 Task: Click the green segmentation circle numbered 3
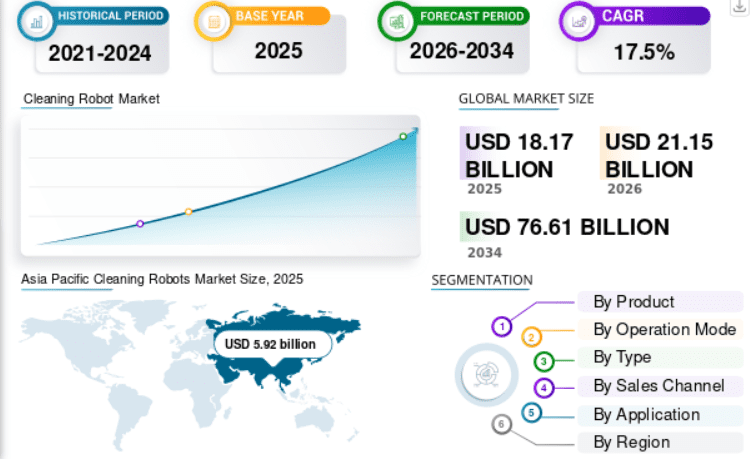(544, 361)
